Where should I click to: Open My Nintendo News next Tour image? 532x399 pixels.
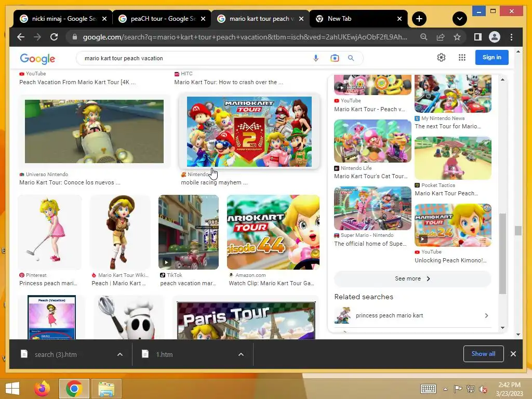point(453,94)
